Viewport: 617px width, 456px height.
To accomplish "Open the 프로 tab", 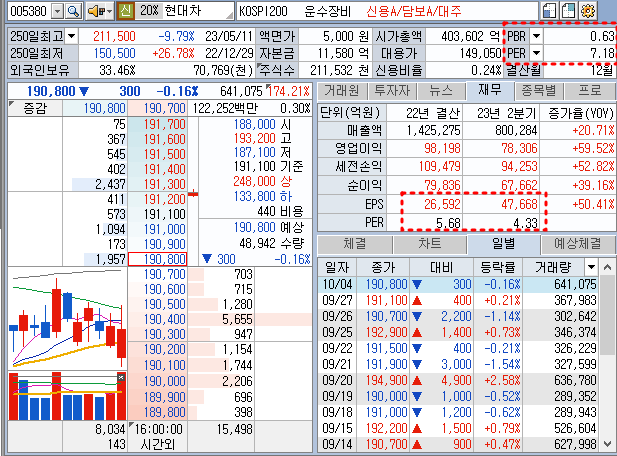I will pos(589,91).
